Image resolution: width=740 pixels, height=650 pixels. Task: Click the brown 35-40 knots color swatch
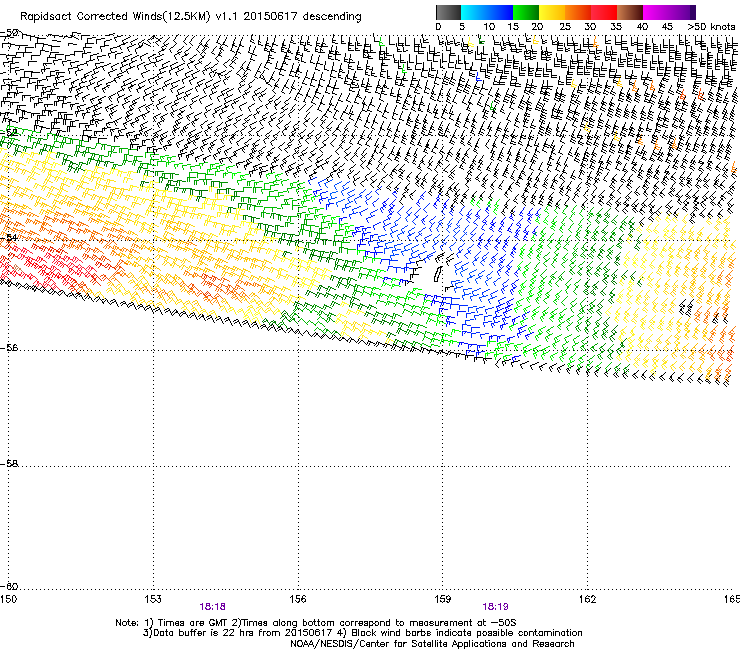(630, 12)
